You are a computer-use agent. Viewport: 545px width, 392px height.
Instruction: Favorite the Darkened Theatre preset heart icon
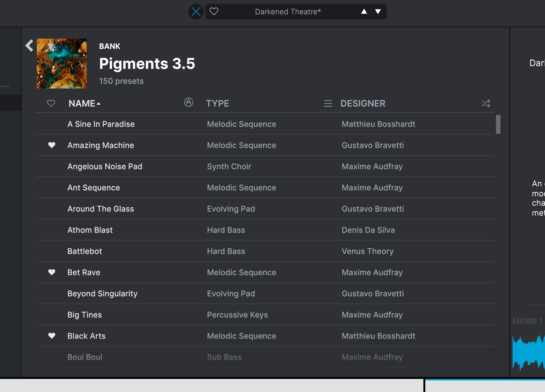tap(214, 12)
